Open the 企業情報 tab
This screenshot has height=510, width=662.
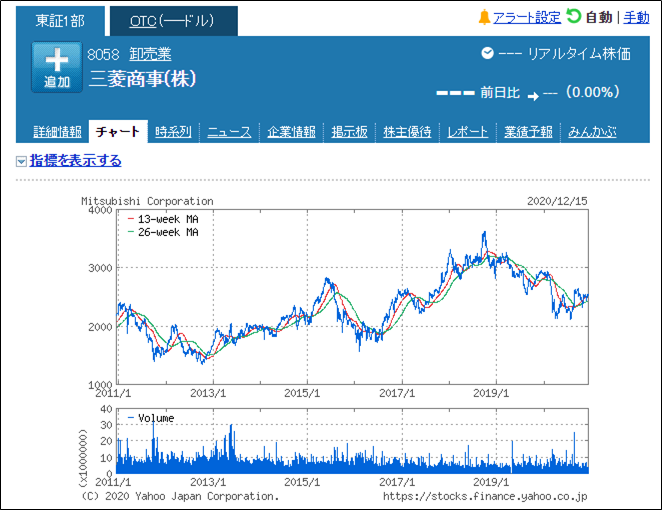[291, 132]
